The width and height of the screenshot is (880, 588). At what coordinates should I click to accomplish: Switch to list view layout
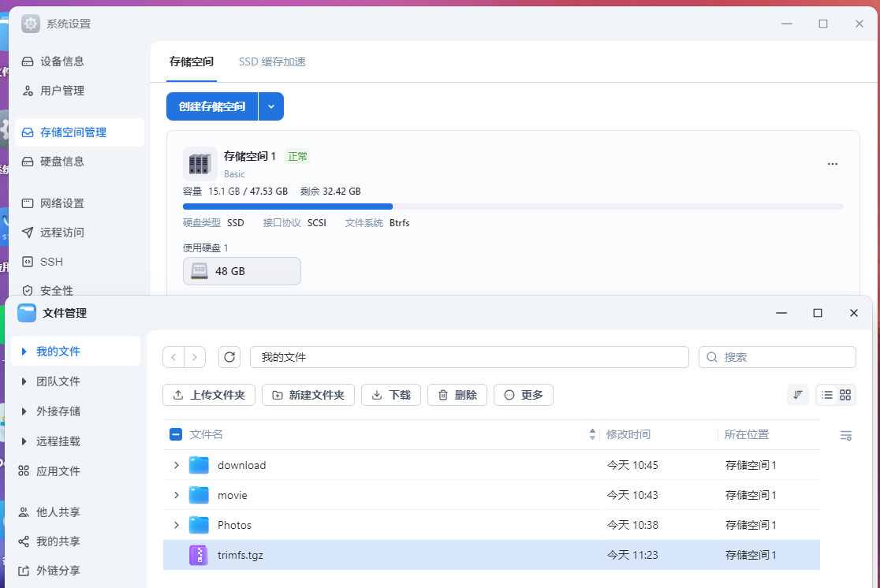[x=827, y=395]
